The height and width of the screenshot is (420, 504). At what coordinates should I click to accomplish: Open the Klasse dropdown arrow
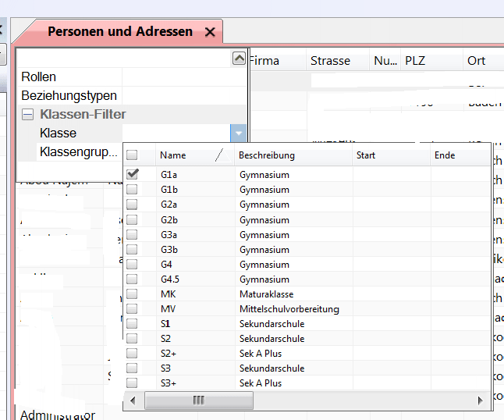click(x=239, y=133)
